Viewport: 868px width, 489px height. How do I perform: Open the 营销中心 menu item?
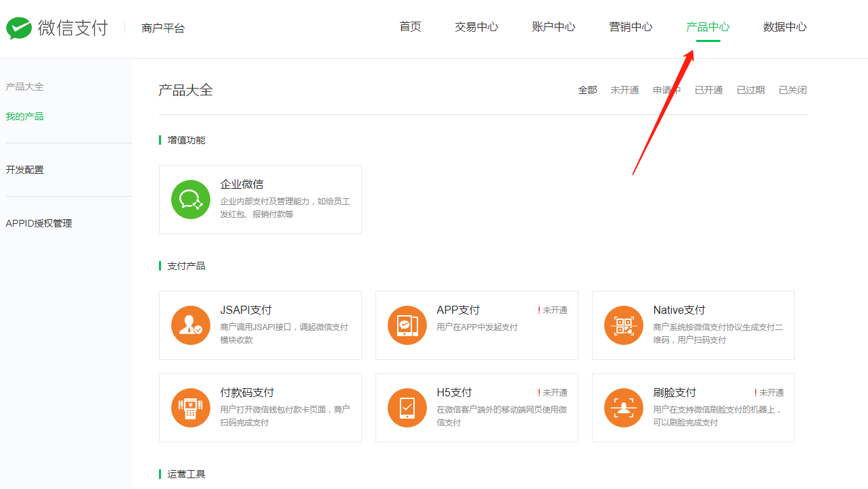point(630,27)
